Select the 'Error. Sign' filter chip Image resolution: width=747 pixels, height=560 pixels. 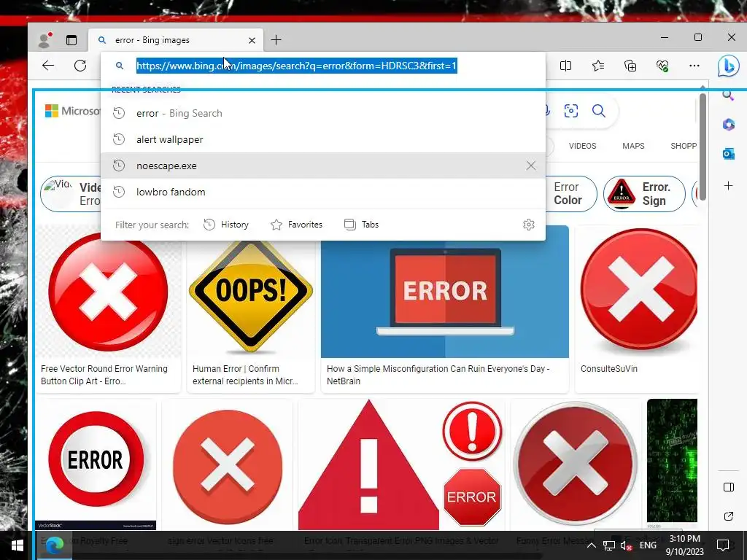[x=644, y=194]
